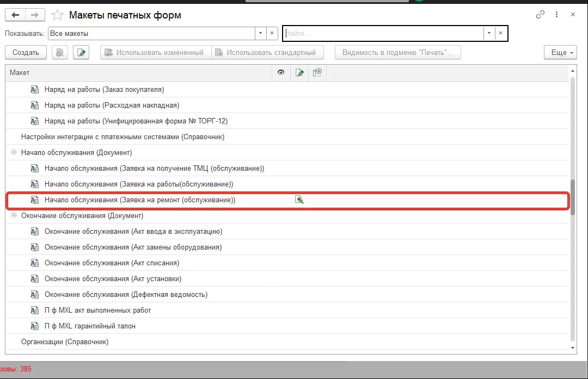Click Использовать стандартный button
Viewport: 588px width, 379px height.
coord(268,52)
